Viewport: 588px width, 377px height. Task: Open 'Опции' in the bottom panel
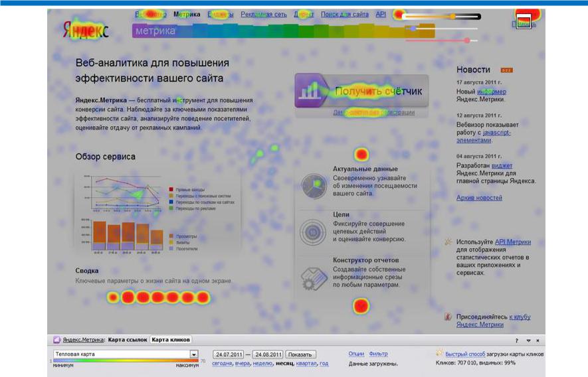point(356,354)
